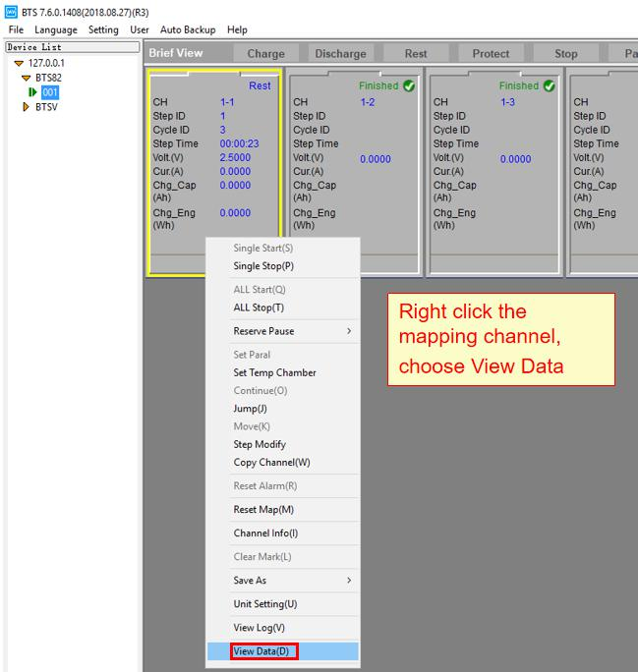Switch to the Rest tab
The height and width of the screenshot is (672, 638).
coord(416,54)
